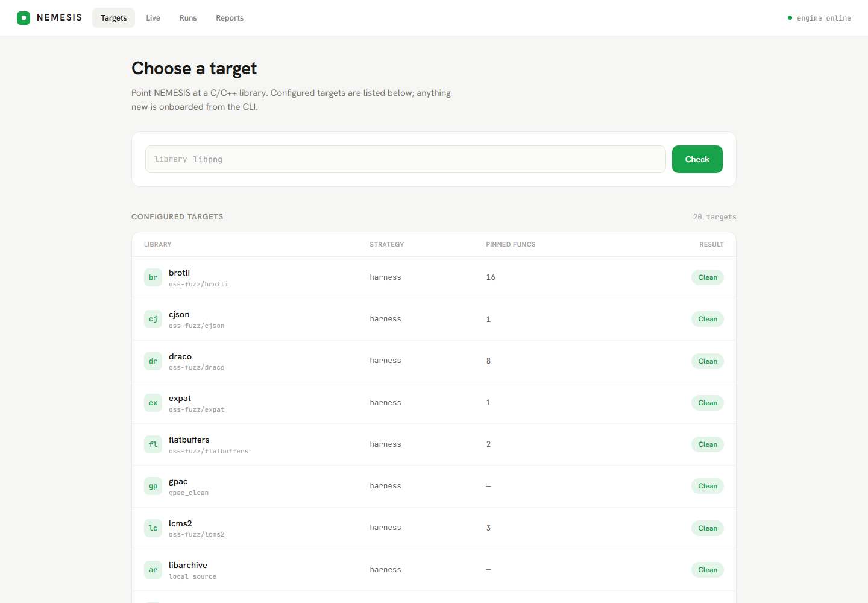Click Clean result badge for brotli

pos(708,277)
